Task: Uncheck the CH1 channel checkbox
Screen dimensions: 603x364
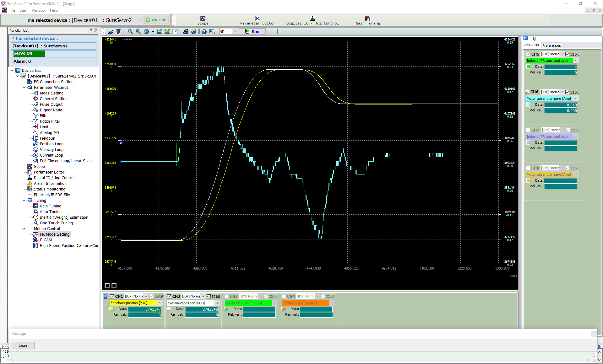Action: 112,296
